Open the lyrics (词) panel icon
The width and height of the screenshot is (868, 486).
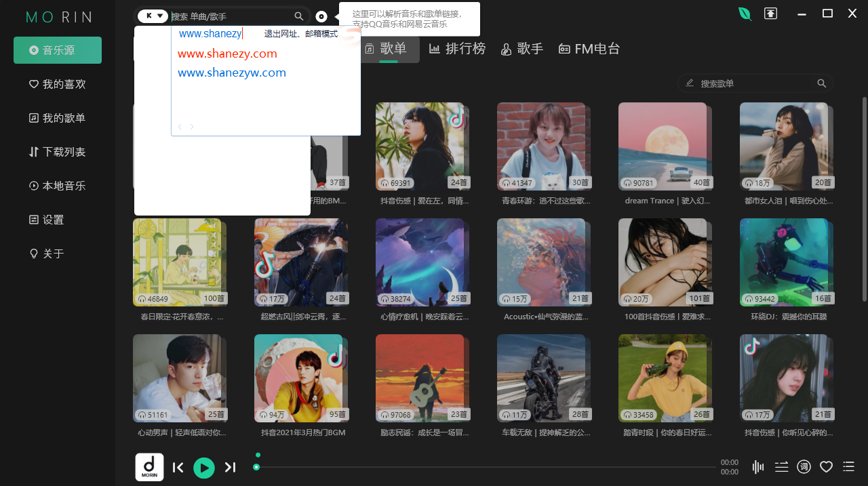point(804,466)
